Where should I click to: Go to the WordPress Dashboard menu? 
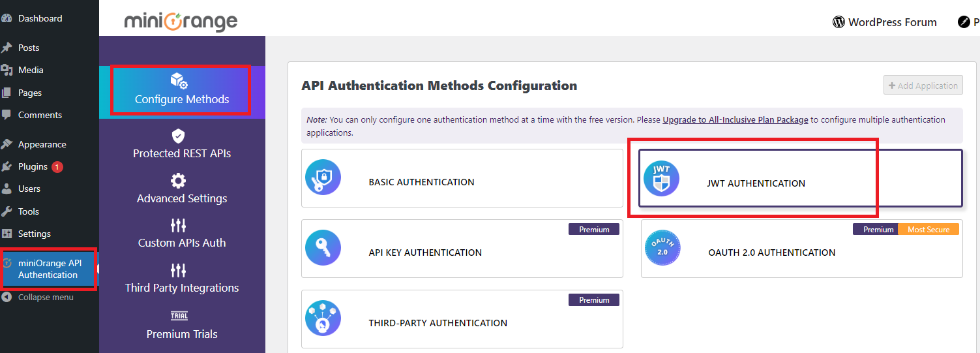[x=40, y=18]
